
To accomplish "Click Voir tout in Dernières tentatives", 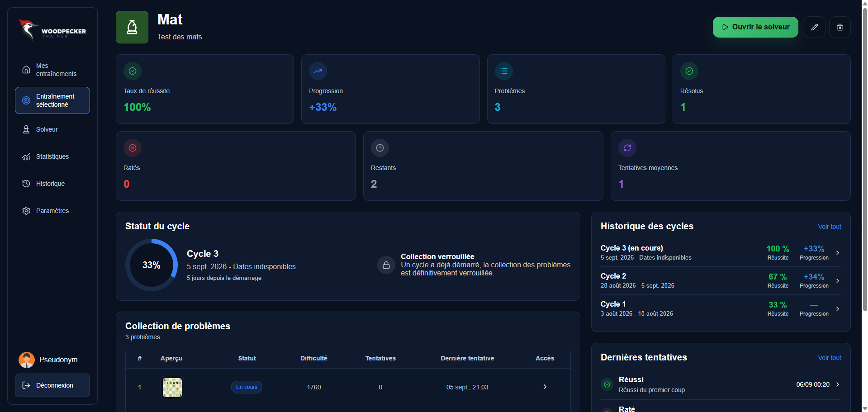I will pos(830,358).
